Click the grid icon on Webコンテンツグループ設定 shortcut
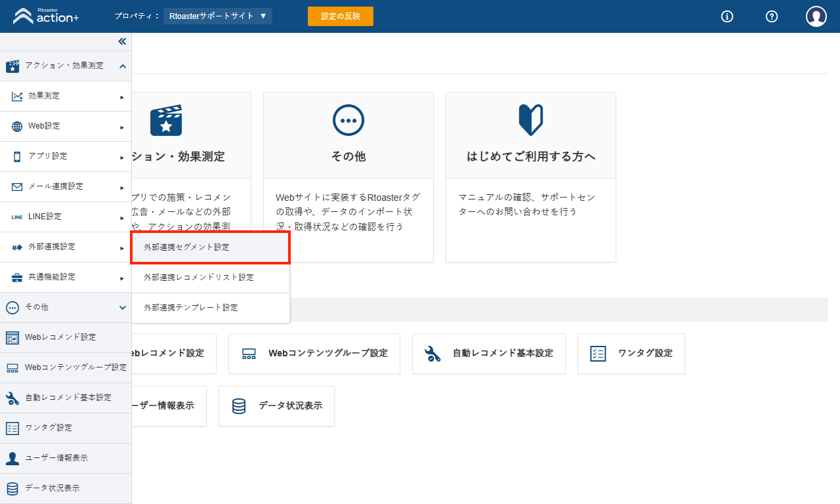 coord(249,354)
